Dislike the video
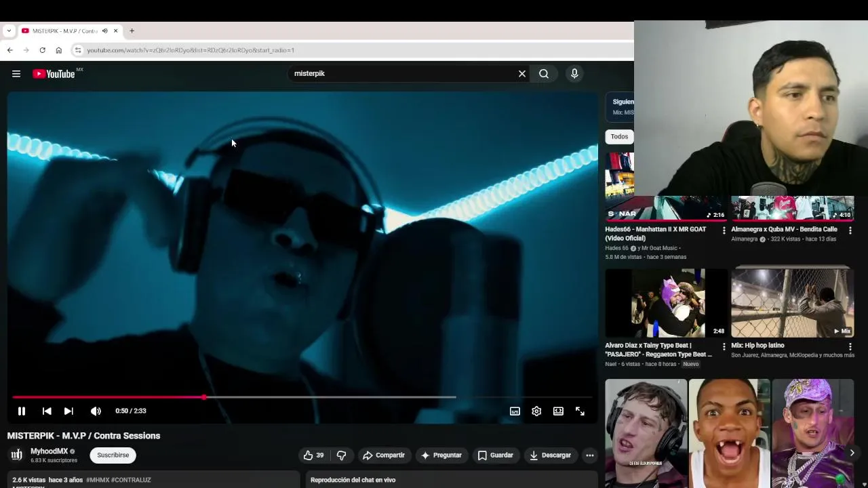Screen dimensions: 868x488 (342, 455)
